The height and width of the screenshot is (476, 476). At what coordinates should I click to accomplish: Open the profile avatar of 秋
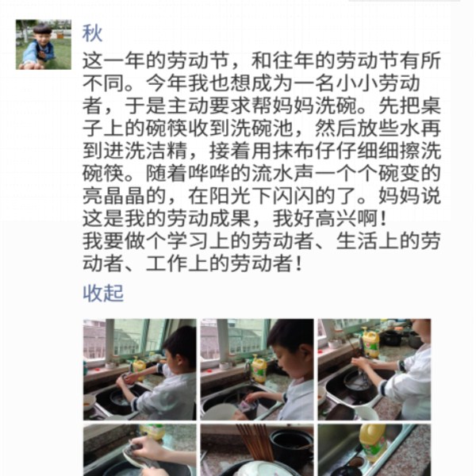44,44
